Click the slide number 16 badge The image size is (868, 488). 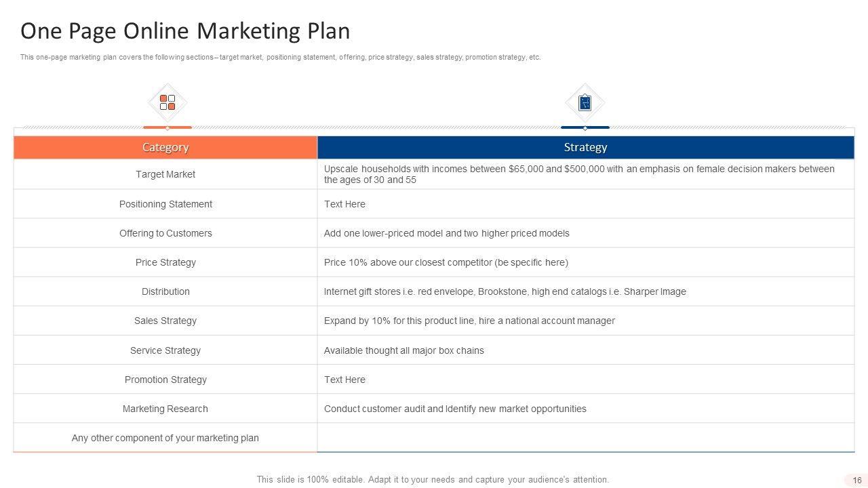(857, 480)
